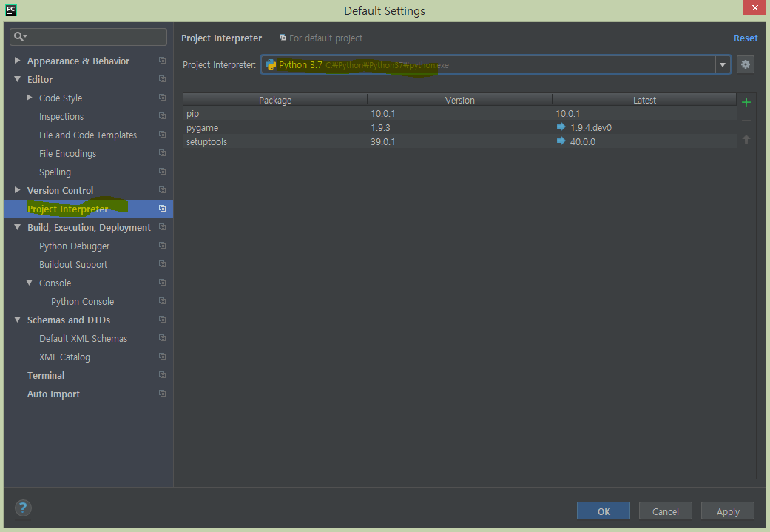Image resolution: width=770 pixels, height=532 pixels.
Task: Sort by the Version column header
Action: (459, 100)
